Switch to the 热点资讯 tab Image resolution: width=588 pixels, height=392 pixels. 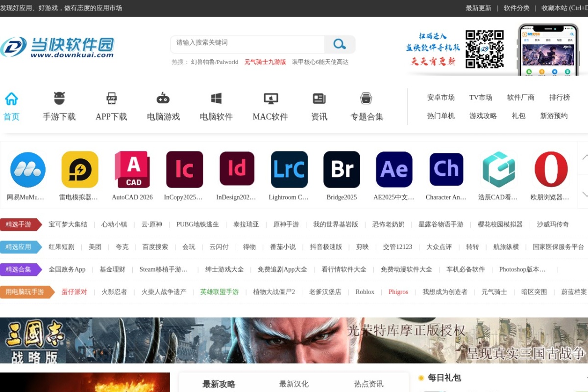pos(369,384)
